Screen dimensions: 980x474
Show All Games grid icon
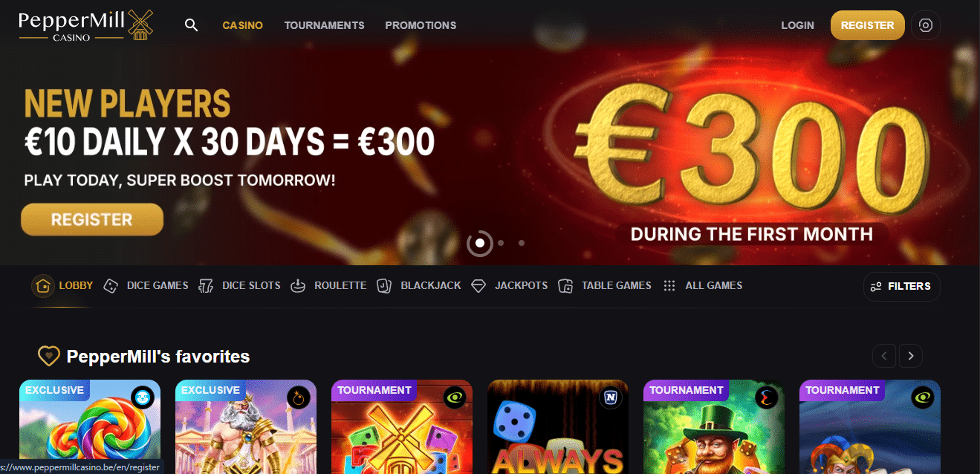coord(669,286)
